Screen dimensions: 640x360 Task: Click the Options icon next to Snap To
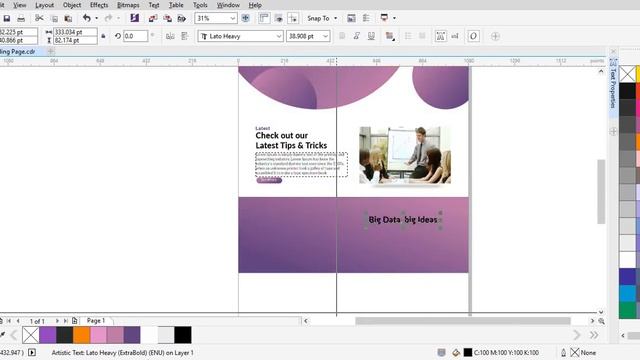tap(351, 18)
